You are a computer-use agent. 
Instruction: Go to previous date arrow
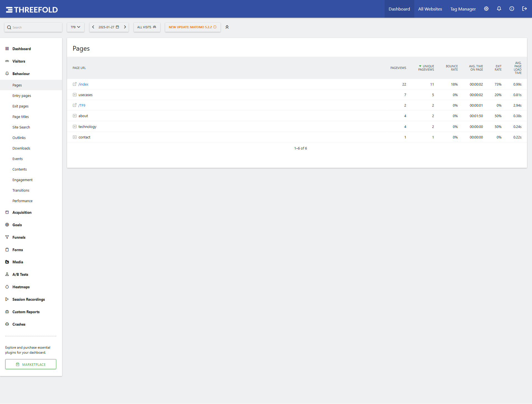pyautogui.click(x=93, y=27)
